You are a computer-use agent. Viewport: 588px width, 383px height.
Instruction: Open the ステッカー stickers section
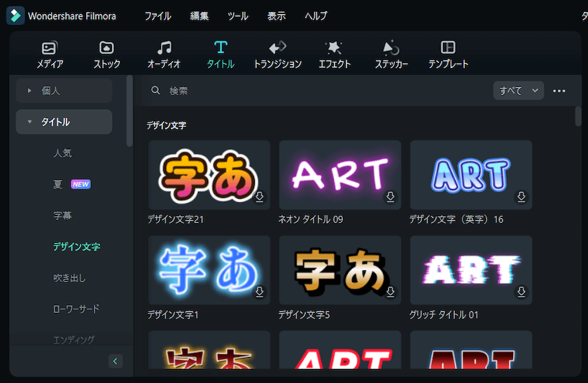point(391,55)
